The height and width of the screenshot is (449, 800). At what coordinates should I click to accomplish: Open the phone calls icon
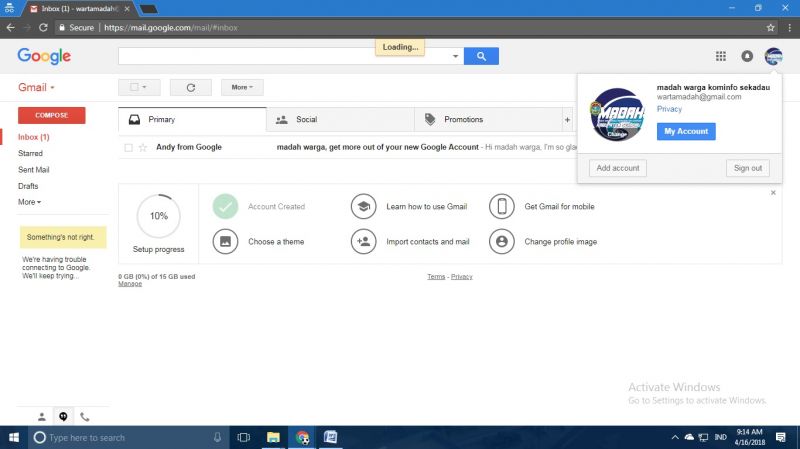(85, 417)
